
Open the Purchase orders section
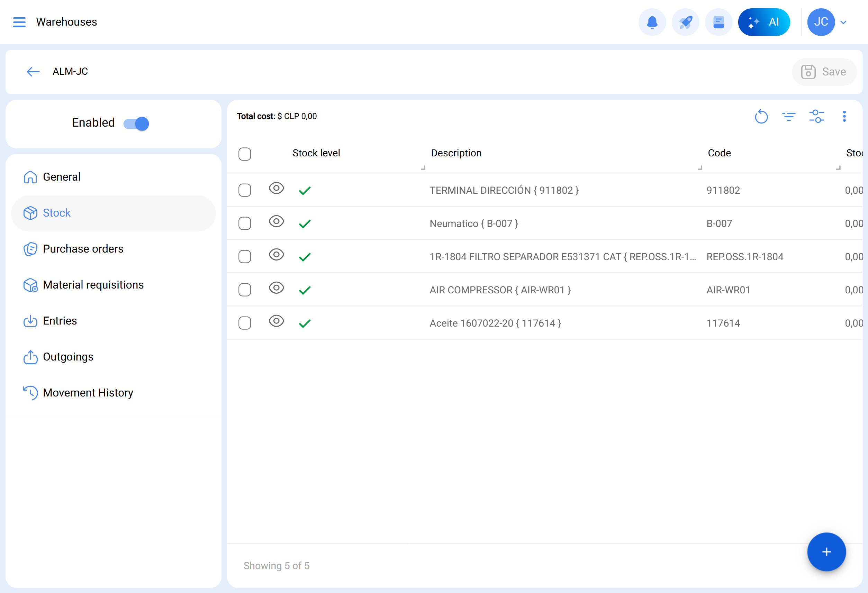(x=83, y=249)
